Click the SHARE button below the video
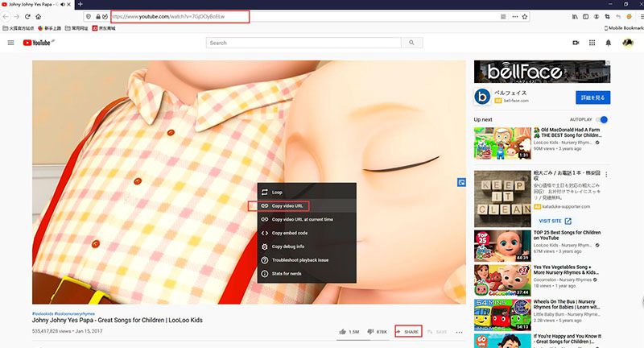The width and height of the screenshot is (644, 348). click(408, 332)
